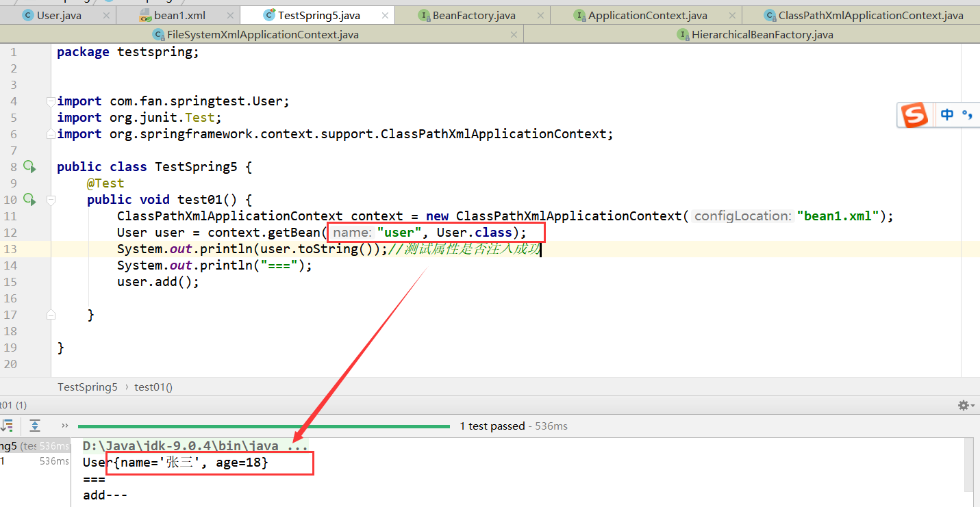Collapse the import block fold marker
The width and height of the screenshot is (980, 507).
coord(51,101)
